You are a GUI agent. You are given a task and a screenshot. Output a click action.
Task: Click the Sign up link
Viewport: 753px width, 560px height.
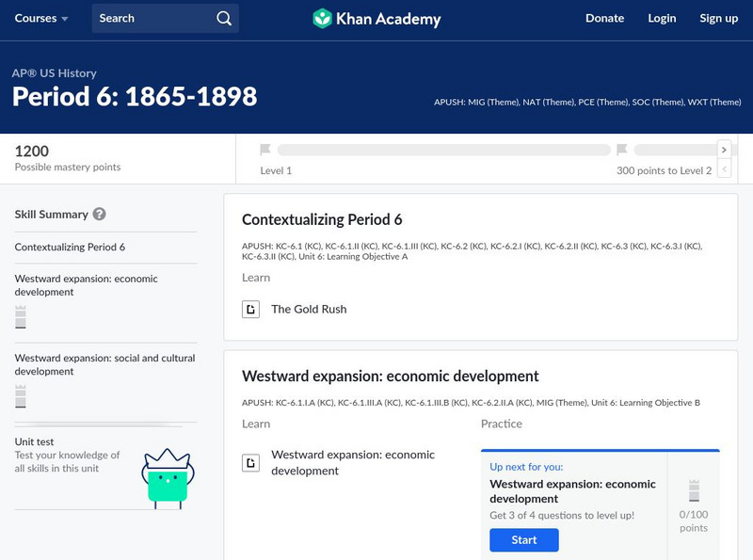718,18
